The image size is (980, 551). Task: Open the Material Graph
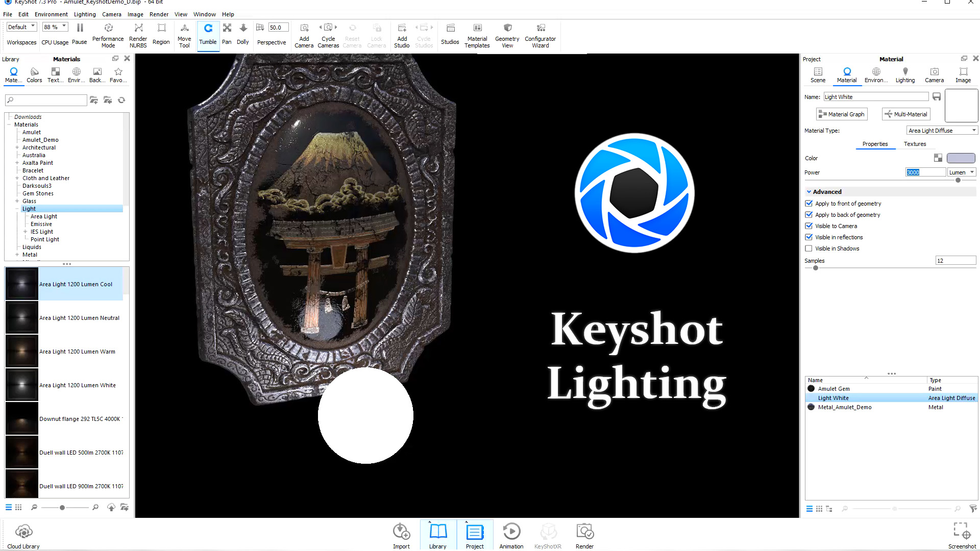pyautogui.click(x=842, y=114)
